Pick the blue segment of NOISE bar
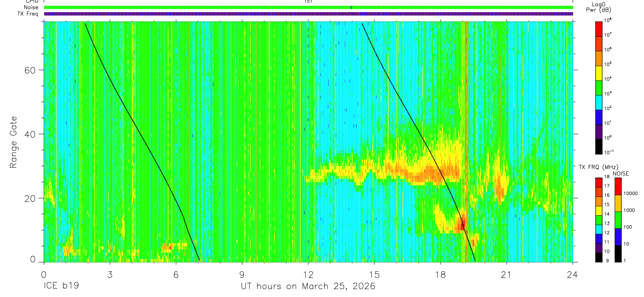 click(617, 236)
